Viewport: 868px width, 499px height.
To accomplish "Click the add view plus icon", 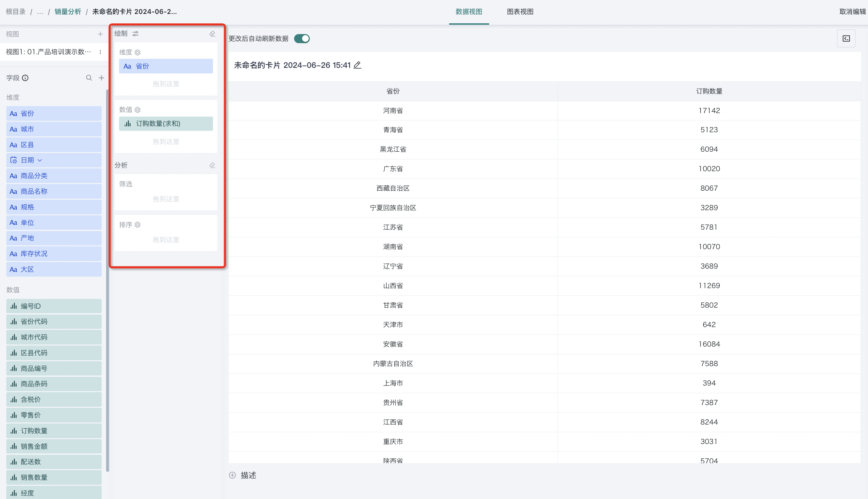I will click(x=100, y=34).
